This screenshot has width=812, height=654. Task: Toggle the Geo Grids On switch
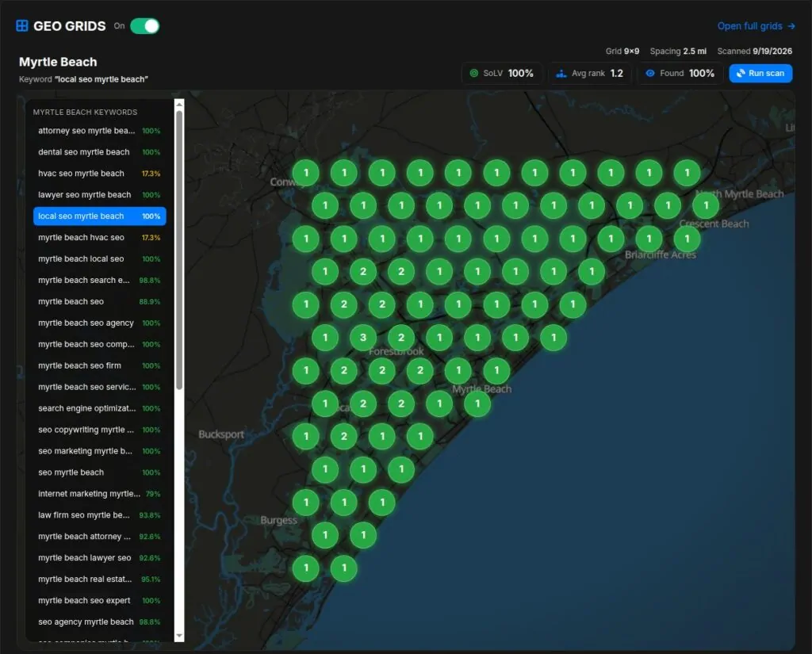[x=144, y=26]
